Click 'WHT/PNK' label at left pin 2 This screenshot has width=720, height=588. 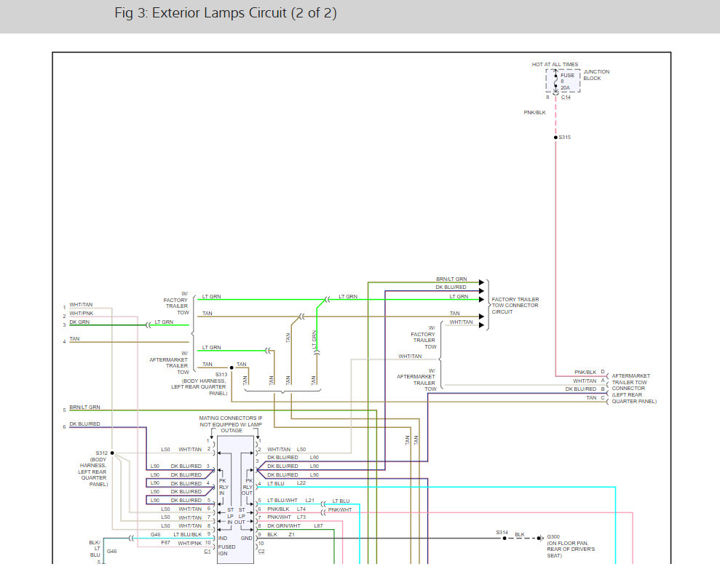pos(82,314)
